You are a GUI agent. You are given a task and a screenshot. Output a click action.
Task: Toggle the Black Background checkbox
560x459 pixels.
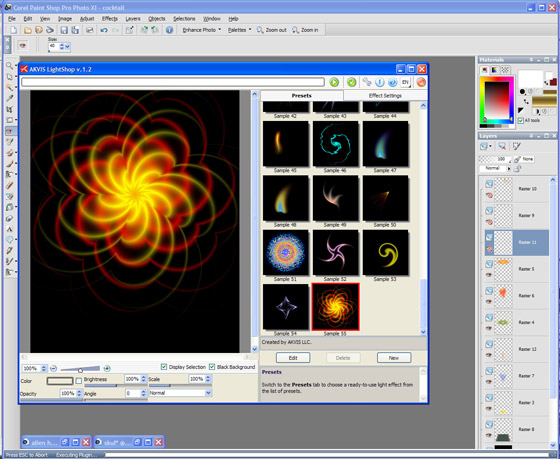point(212,367)
